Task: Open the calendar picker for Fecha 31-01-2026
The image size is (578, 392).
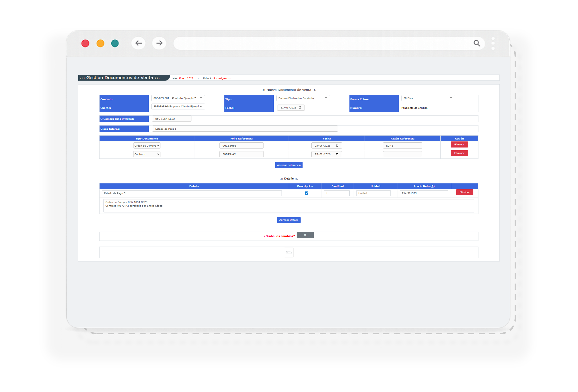Action: point(300,108)
